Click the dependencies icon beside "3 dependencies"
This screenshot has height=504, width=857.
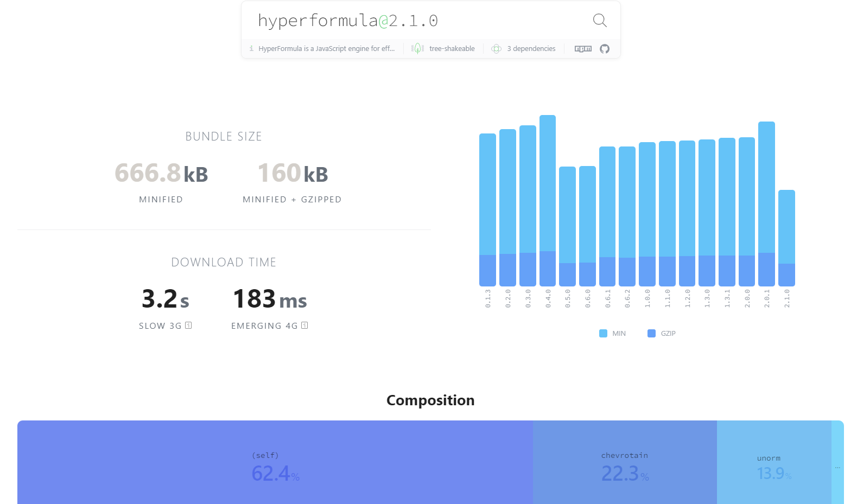(x=496, y=49)
